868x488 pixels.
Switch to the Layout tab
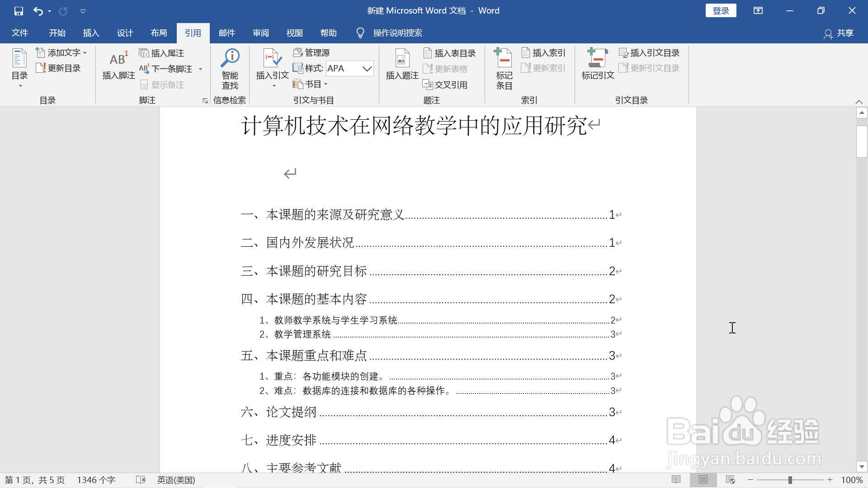[x=159, y=33]
